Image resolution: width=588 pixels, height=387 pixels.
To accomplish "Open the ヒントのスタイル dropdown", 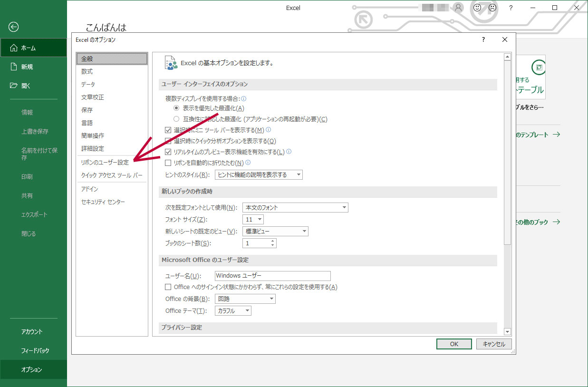I will (x=259, y=175).
